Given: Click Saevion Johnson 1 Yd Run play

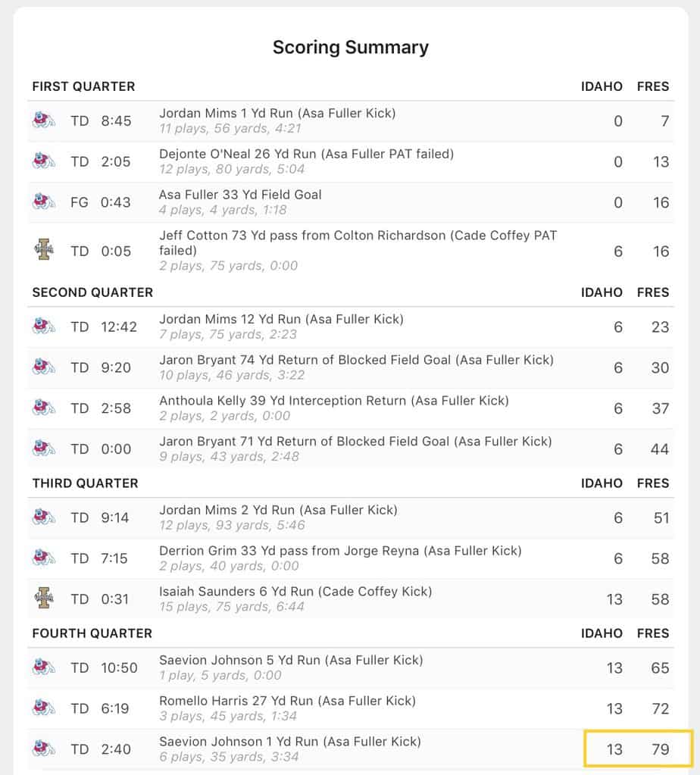Looking at the screenshot, I should click(289, 742).
